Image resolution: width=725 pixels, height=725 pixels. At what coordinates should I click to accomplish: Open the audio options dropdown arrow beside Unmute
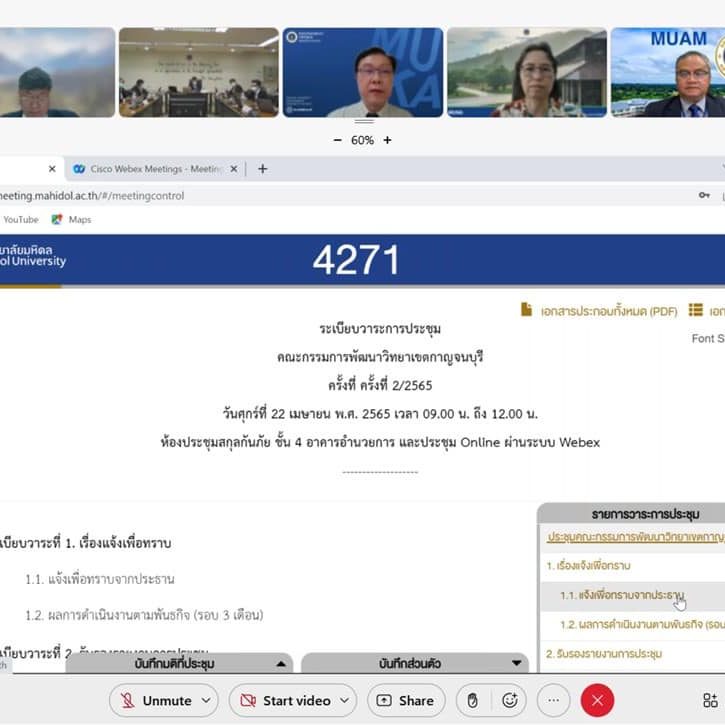[207, 700]
